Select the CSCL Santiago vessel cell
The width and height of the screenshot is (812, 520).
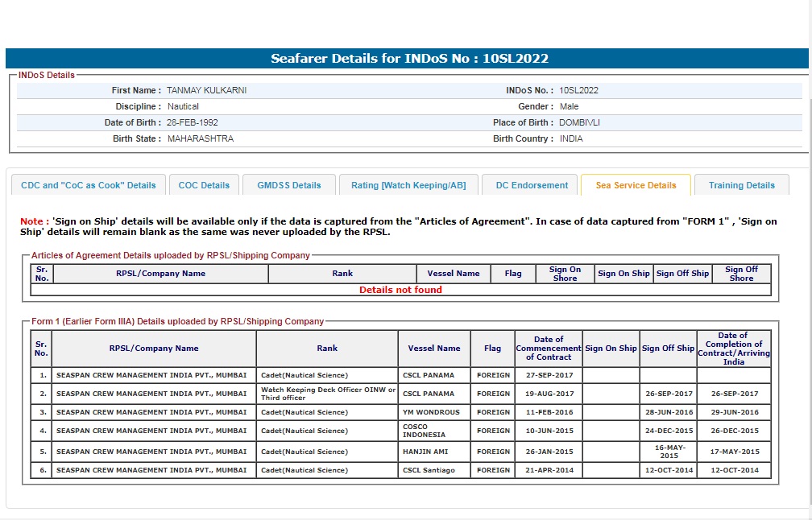click(x=429, y=470)
